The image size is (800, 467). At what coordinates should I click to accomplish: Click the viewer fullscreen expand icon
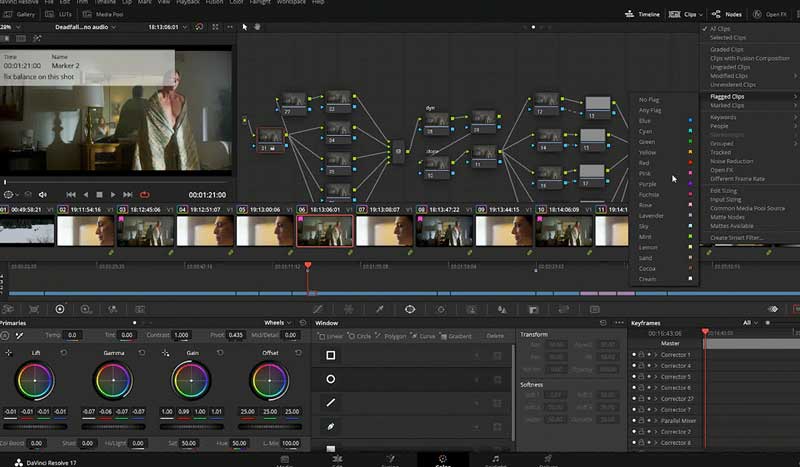(215, 27)
